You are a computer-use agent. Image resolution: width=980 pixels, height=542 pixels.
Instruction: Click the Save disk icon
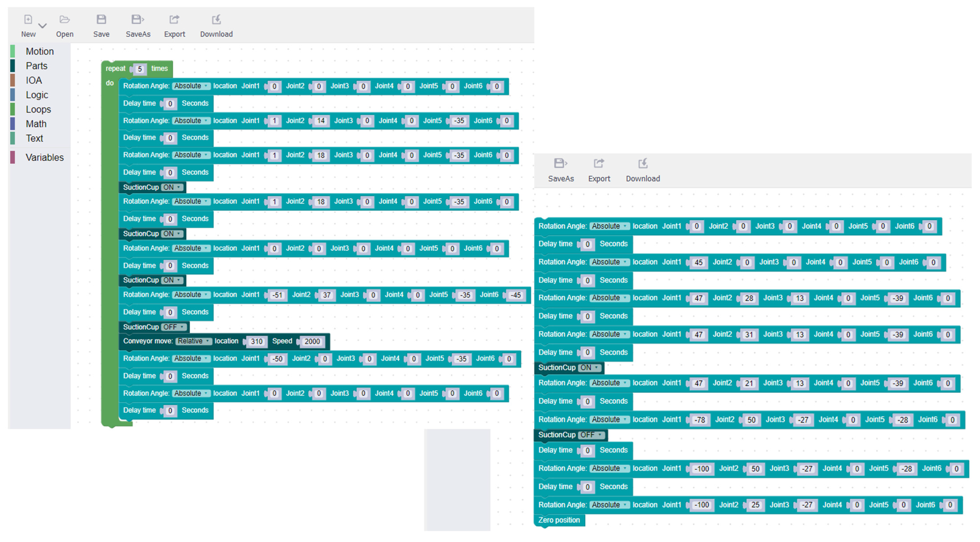[x=101, y=19]
